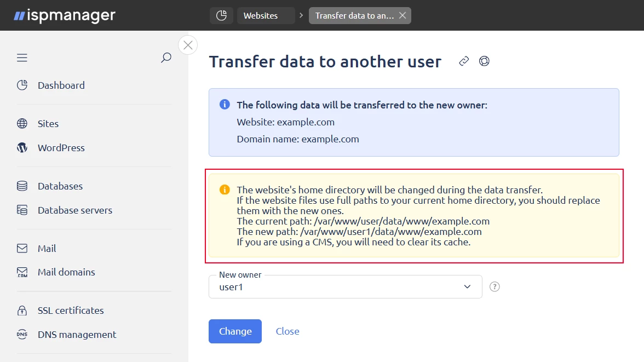Screen dimensions: 644x362
Task: Open the Websites tab in top bar
Action: point(266,16)
